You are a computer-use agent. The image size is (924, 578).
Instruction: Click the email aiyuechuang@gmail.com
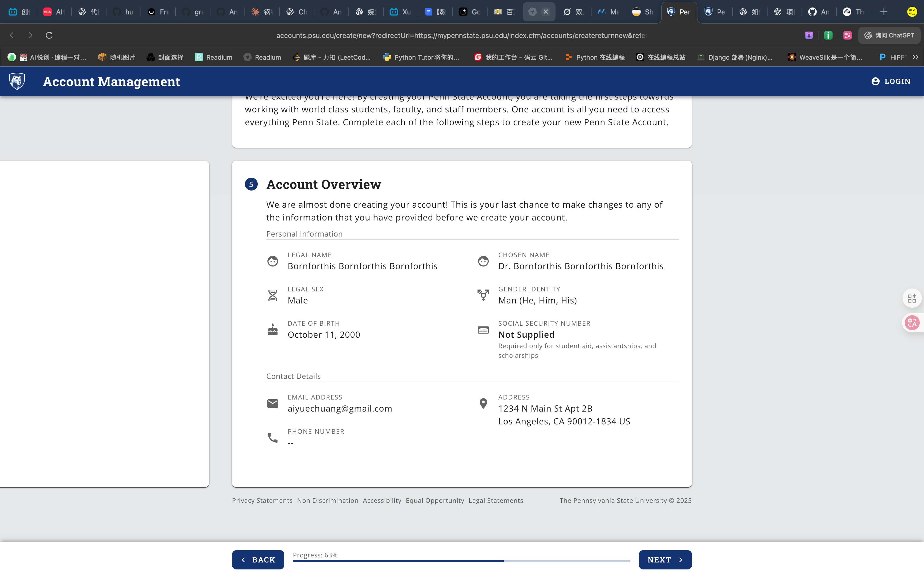(340, 408)
